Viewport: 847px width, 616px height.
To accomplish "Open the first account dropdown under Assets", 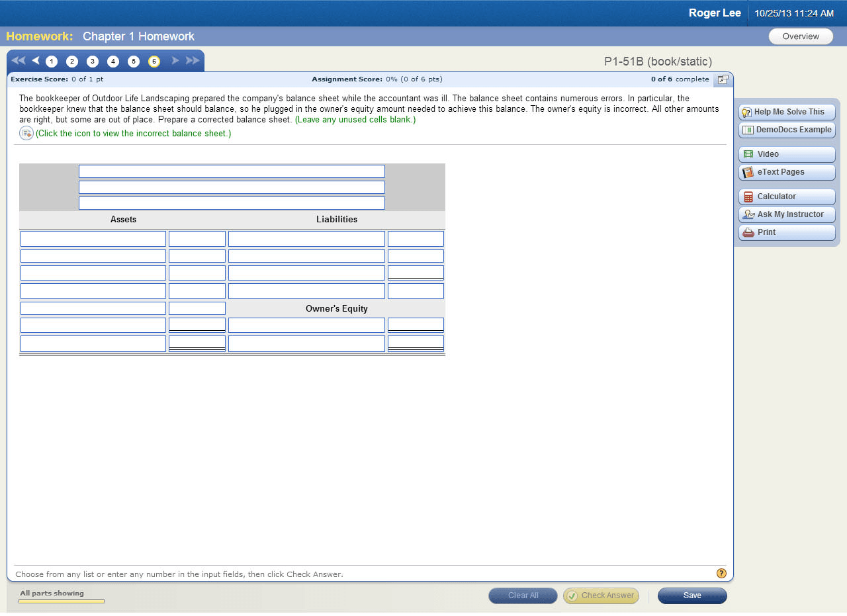I will pos(93,238).
